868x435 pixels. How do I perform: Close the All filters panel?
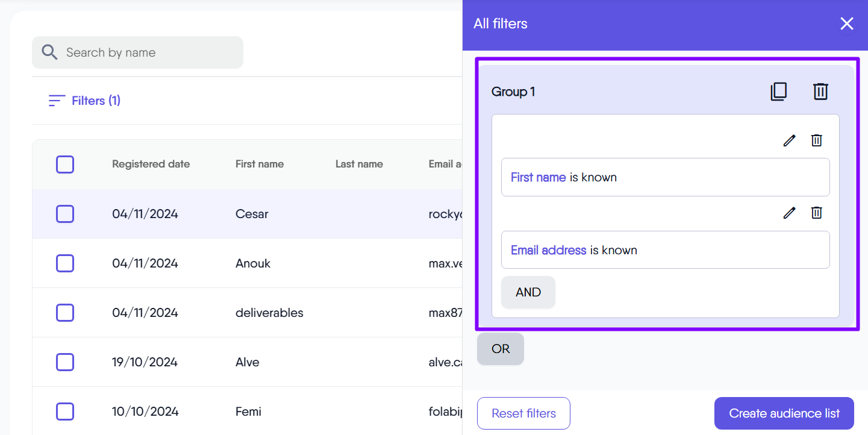point(846,23)
